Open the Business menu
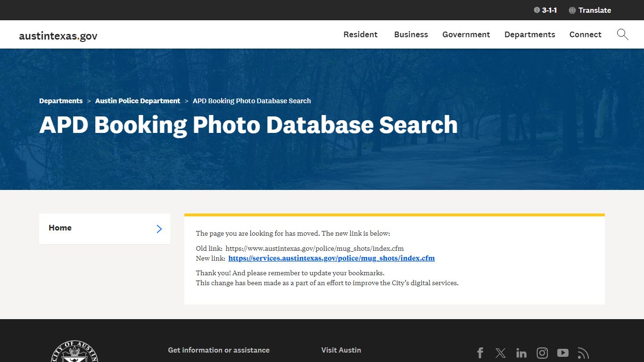Screen dimensions: 644x362 (411, 34)
